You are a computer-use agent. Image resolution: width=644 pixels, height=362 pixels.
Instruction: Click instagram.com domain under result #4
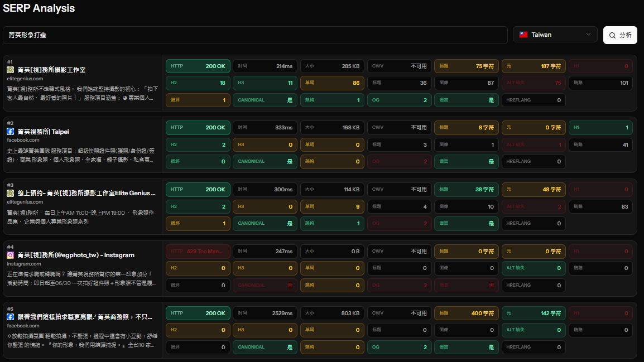coord(24,263)
